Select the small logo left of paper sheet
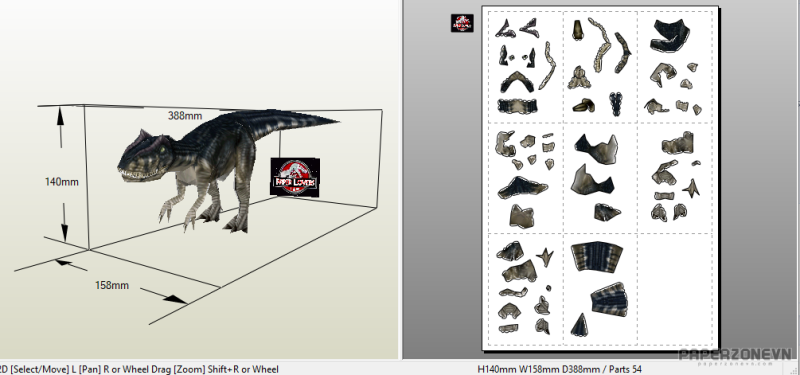 [x=462, y=23]
